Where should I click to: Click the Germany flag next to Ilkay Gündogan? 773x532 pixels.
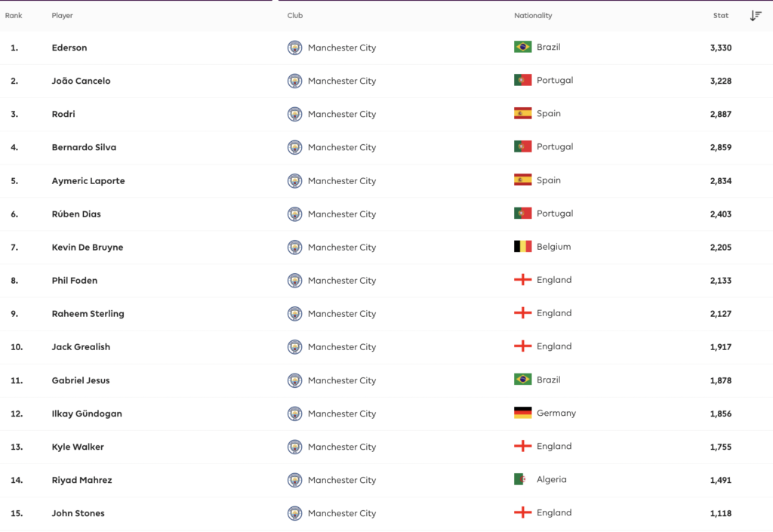522,413
